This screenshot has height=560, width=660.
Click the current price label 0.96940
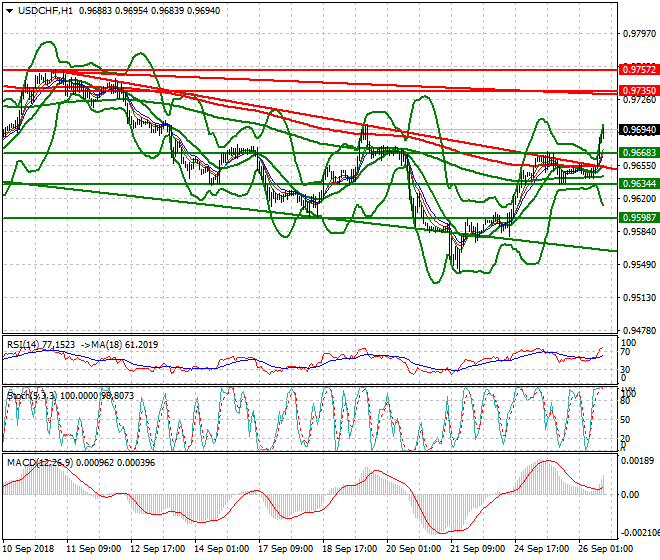point(639,130)
